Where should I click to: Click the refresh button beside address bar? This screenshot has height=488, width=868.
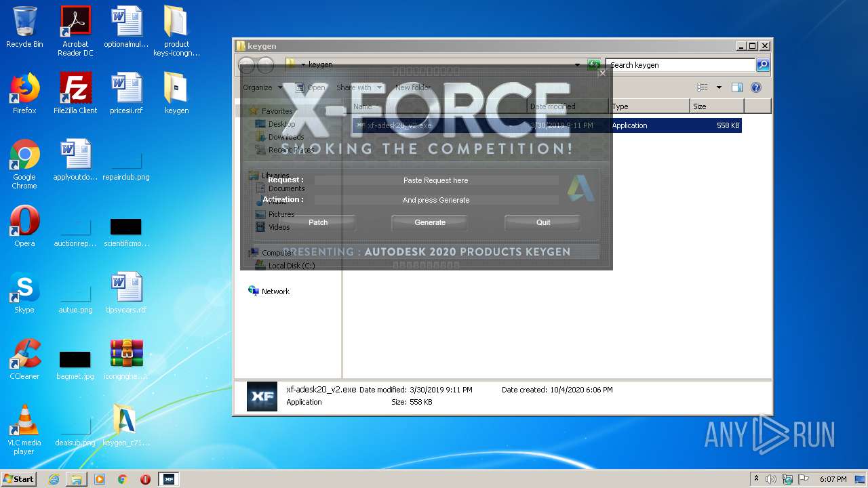click(594, 65)
